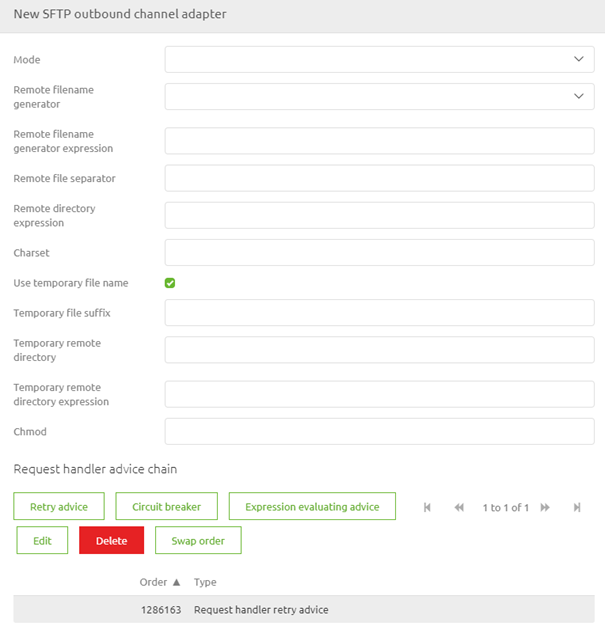The image size is (605, 630).
Task: Open Remote filename generator dropdown
Action: point(379,96)
